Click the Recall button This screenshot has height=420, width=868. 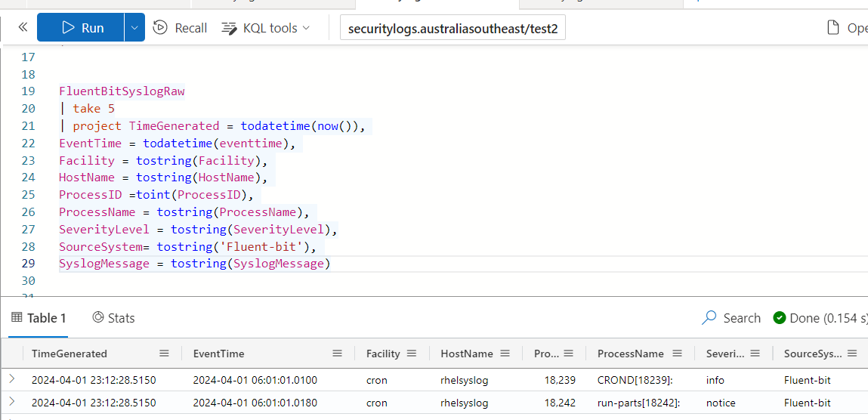pyautogui.click(x=180, y=28)
